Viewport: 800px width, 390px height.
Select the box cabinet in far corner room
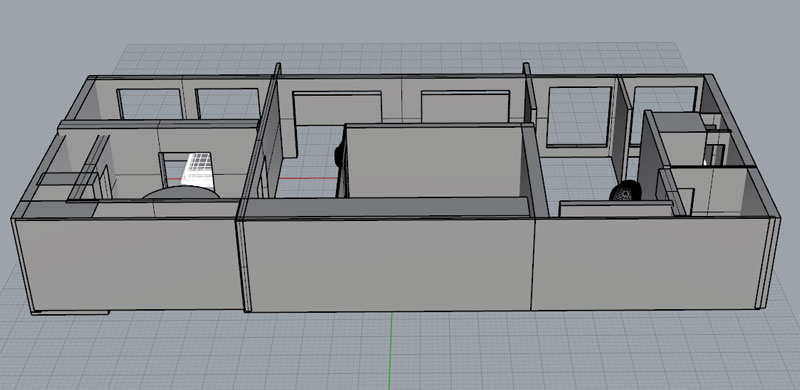click(680, 139)
